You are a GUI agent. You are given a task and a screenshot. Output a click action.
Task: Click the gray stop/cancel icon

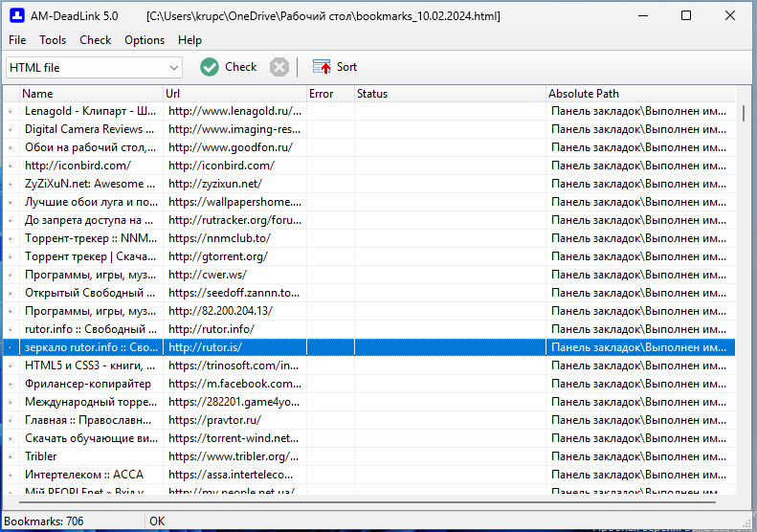click(279, 67)
